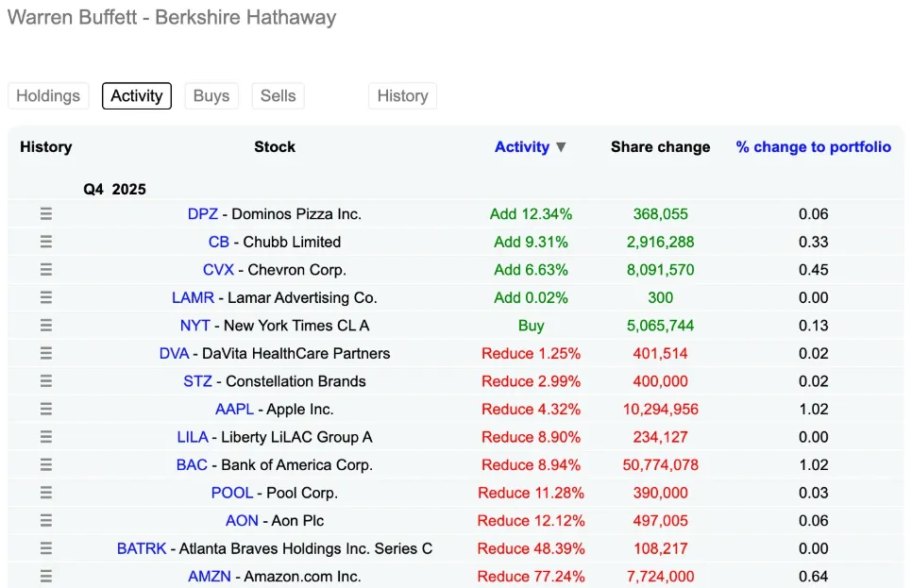Click history icon beside Chevron Corp.
This screenshot has height=588, width=912.
click(45, 270)
